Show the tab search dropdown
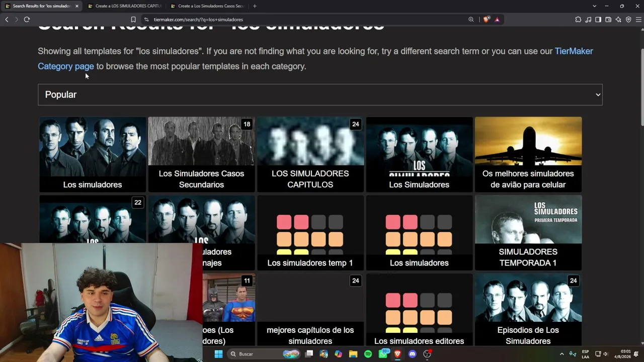This screenshot has width=644, height=362. pyautogui.click(x=594, y=6)
